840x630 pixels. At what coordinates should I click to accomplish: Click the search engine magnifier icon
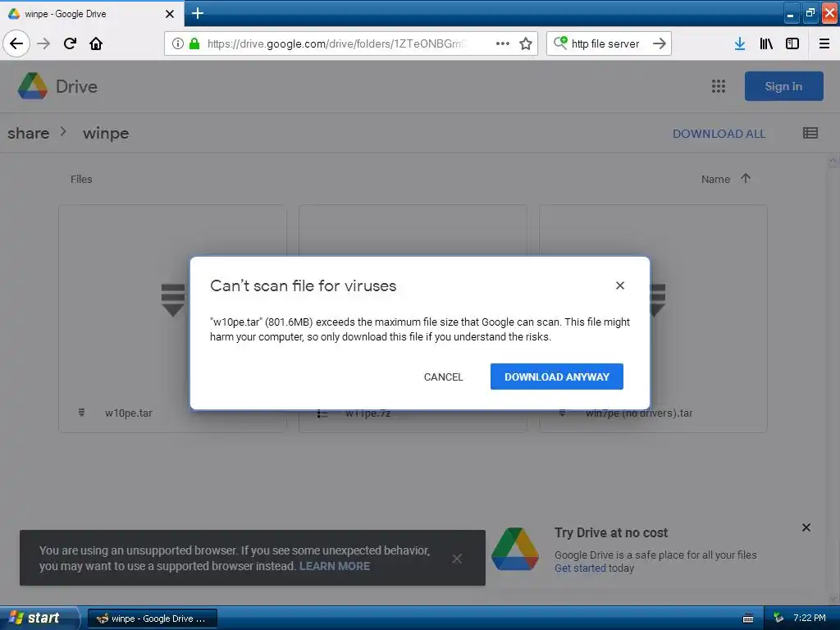560,43
